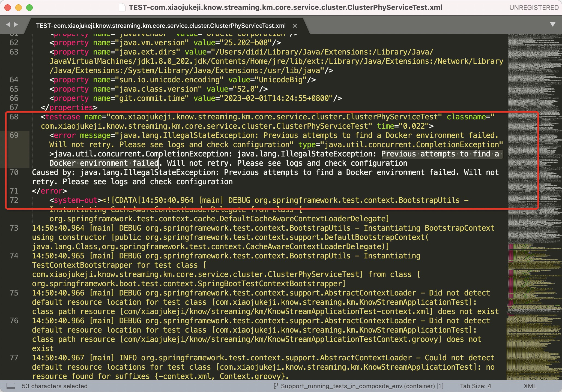Open the XML syntax selector

[x=530, y=386]
